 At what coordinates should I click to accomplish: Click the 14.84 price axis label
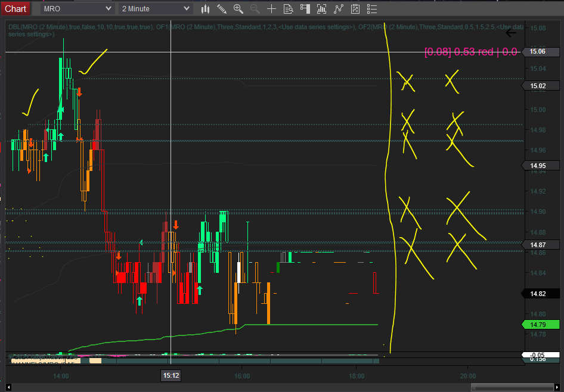pyautogui.click(x=538, y=273)
